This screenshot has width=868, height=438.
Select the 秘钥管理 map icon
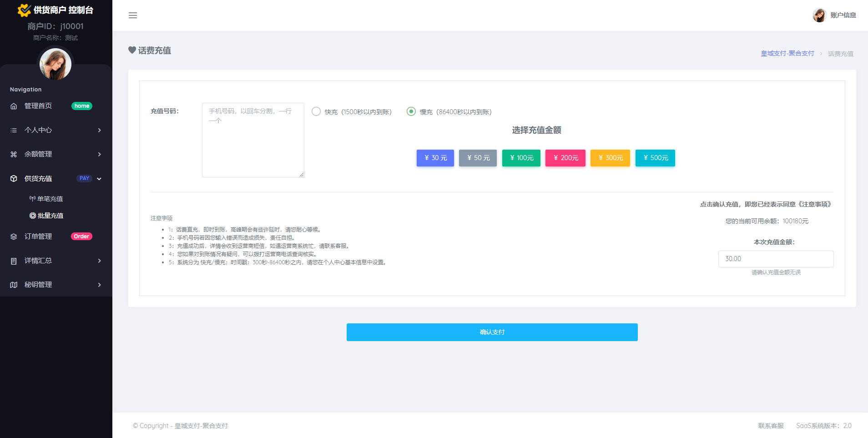point(14,284)
